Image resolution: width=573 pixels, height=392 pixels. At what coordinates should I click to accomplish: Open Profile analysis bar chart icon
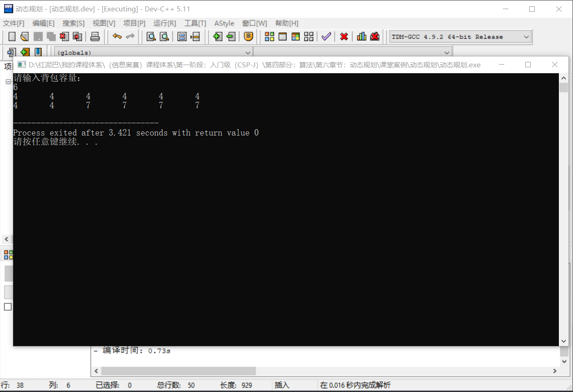point(362,37)
